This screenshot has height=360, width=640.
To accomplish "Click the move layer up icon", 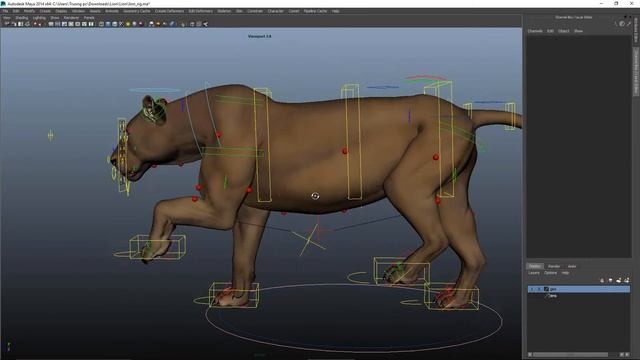I will point(602,280).
